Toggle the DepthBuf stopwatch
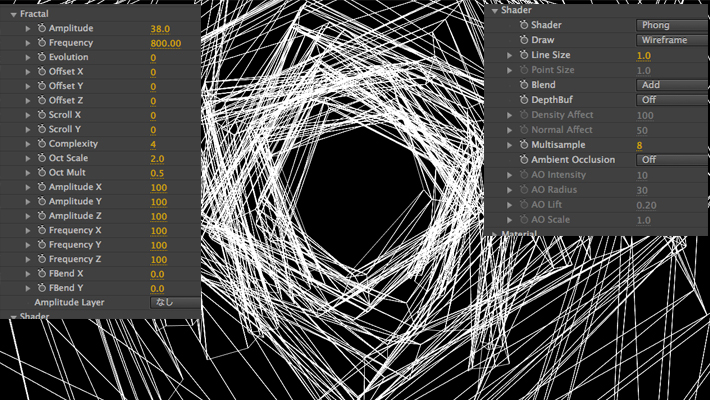This screenshot has width=710, height=400. 523,100
